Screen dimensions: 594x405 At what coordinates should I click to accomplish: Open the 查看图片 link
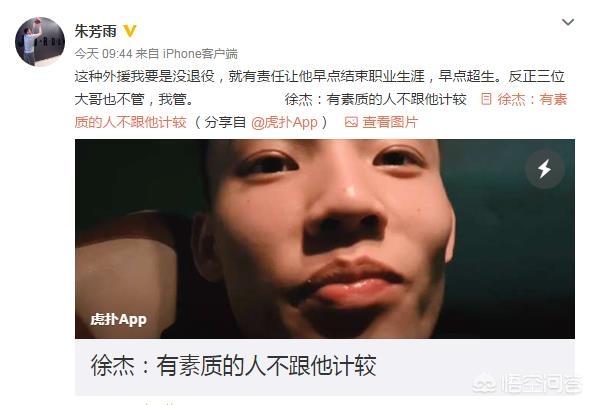(x=390, y=122)
